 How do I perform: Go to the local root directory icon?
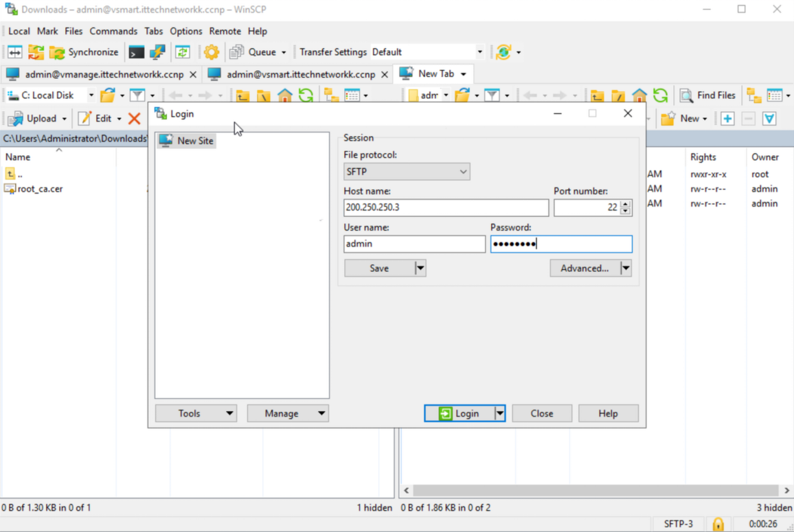(x=263, y=95)
